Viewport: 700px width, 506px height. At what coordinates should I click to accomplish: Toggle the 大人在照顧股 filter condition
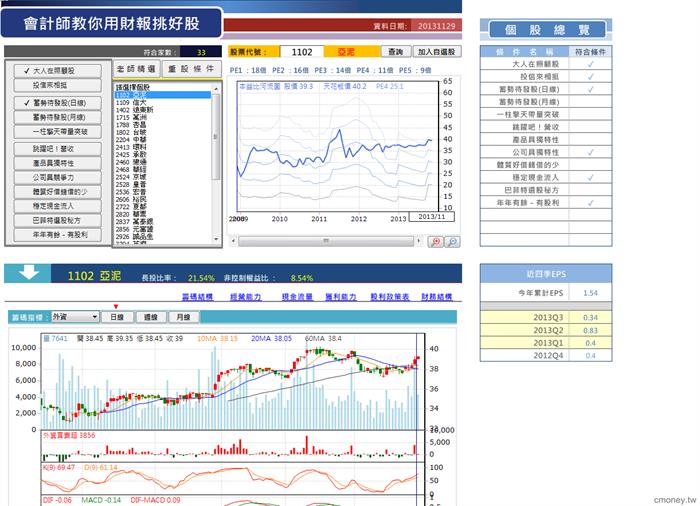[58, 71]
